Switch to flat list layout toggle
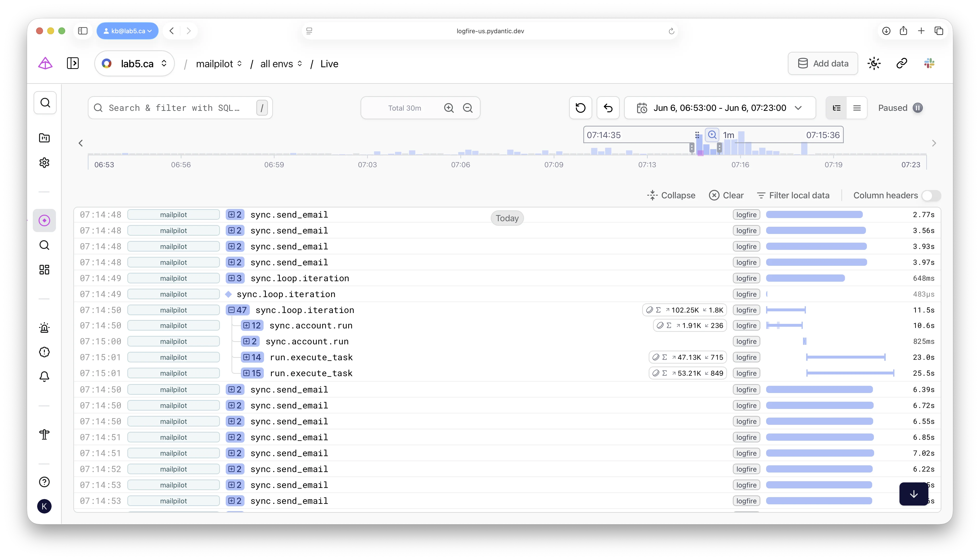 point(857,108)
